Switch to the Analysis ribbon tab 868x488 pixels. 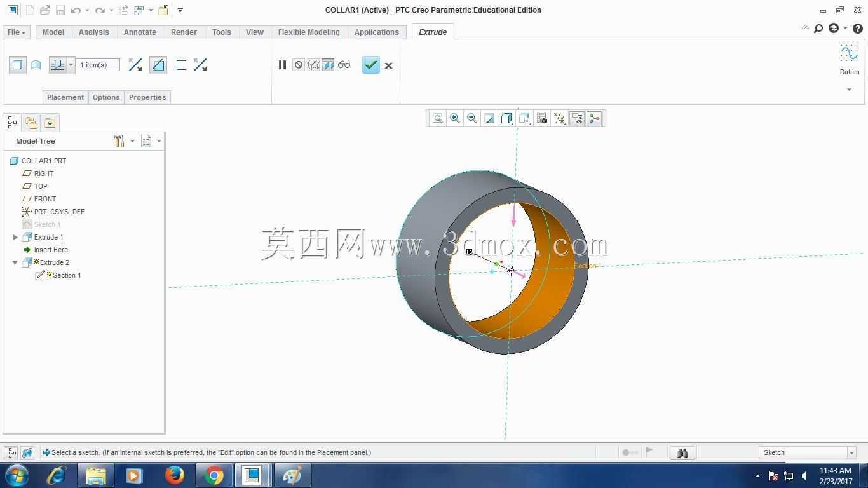click(94, 32)
